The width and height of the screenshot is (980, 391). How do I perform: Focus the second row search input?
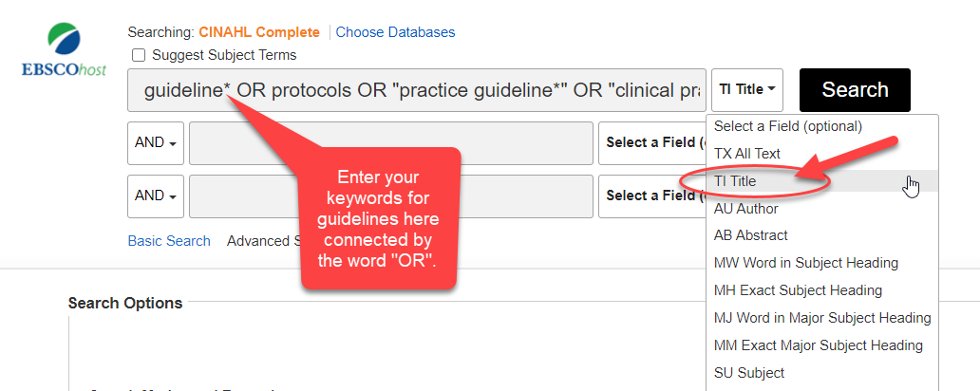click(391, 143)
